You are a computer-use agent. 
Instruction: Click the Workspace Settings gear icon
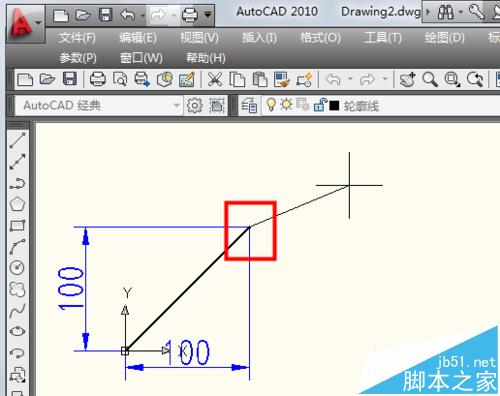[195, 106]
